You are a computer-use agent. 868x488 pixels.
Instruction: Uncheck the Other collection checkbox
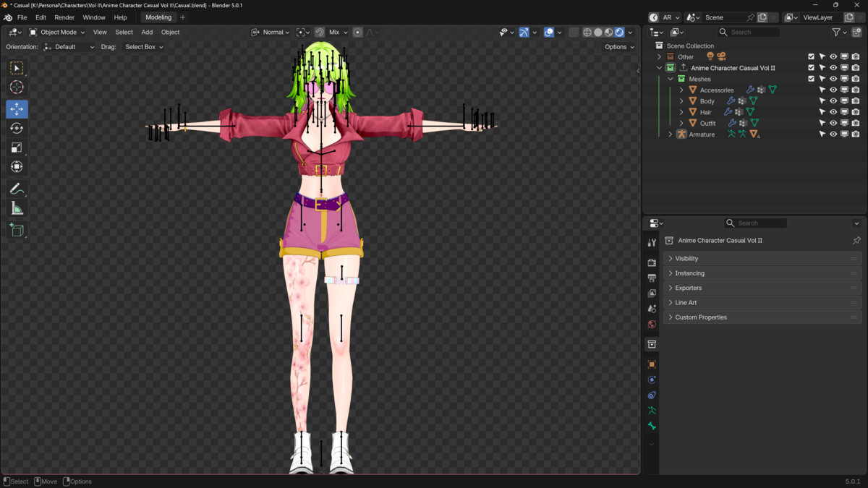[811, 56]
